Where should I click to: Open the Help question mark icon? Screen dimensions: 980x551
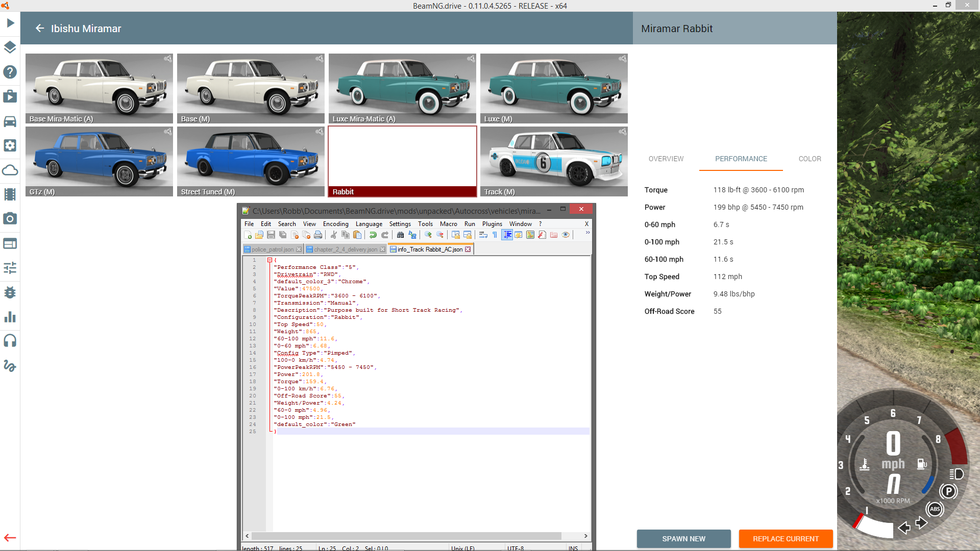[10, 72]
